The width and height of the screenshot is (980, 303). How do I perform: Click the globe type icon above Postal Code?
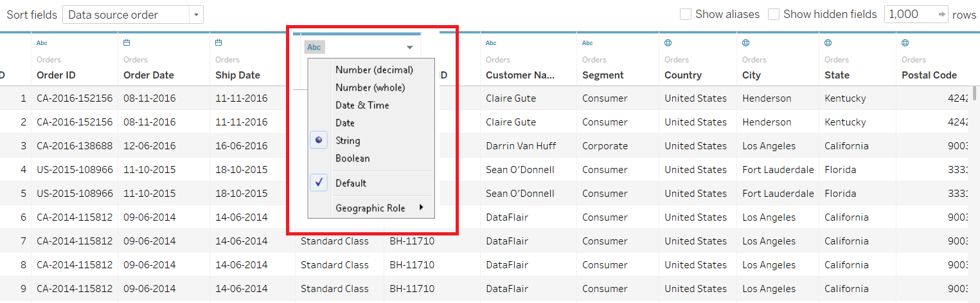point(905,43)
